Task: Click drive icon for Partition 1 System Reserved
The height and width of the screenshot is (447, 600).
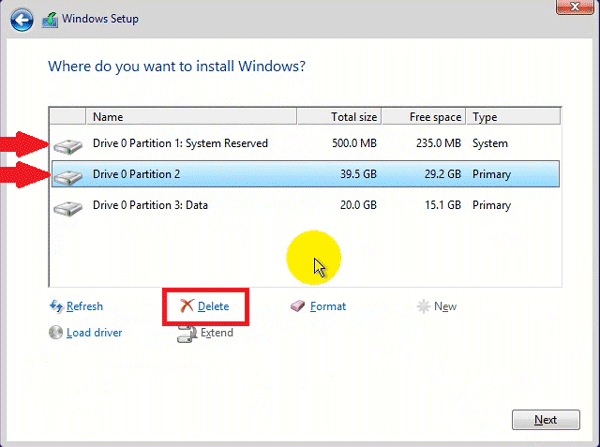Action: pyautogui.click(x=69, y=146)
